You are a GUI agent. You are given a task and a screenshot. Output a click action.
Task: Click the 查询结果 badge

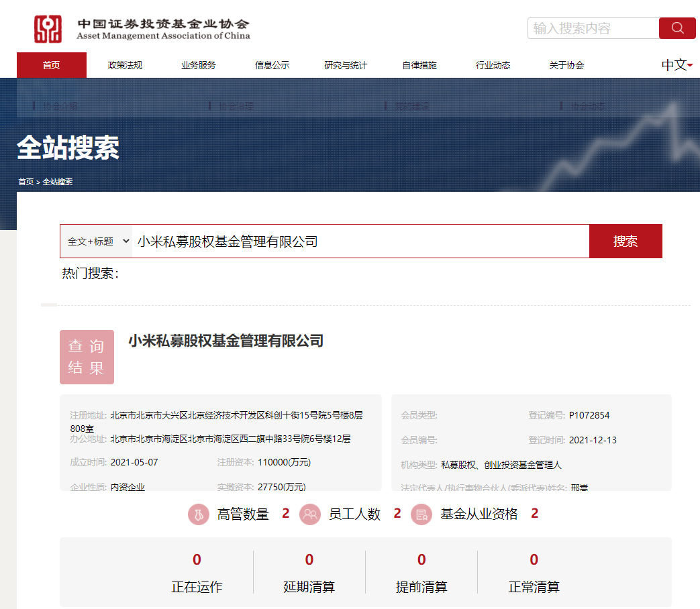[87, 357]
